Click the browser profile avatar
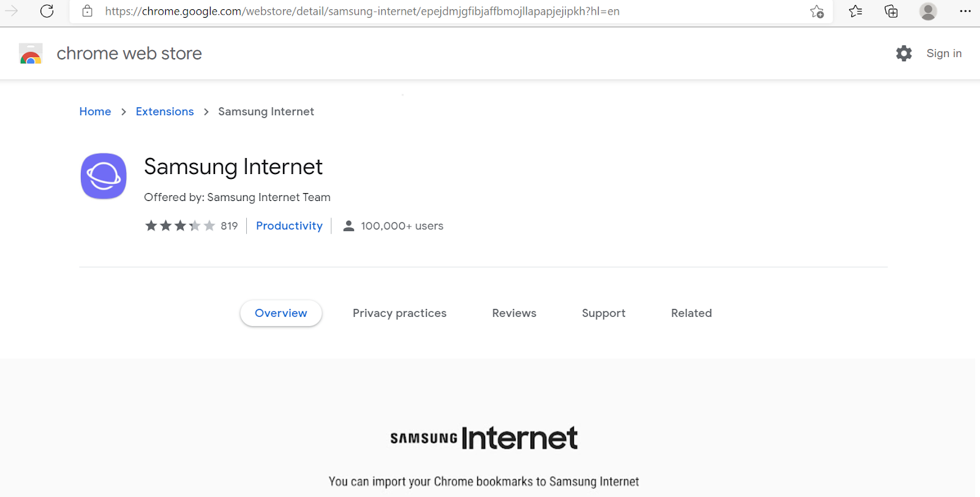980x497 pixels. (x=928, y=11)
